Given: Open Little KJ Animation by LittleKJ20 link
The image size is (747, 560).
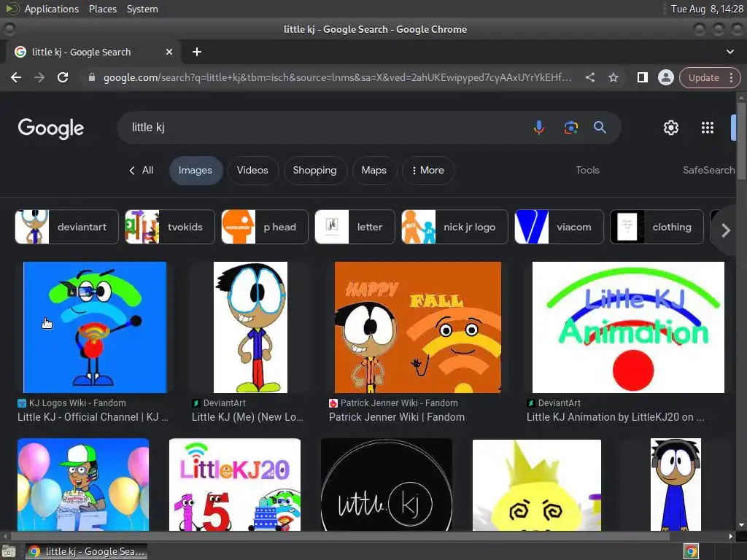Looking at the screenshot, I should click(x=615, y=417).
